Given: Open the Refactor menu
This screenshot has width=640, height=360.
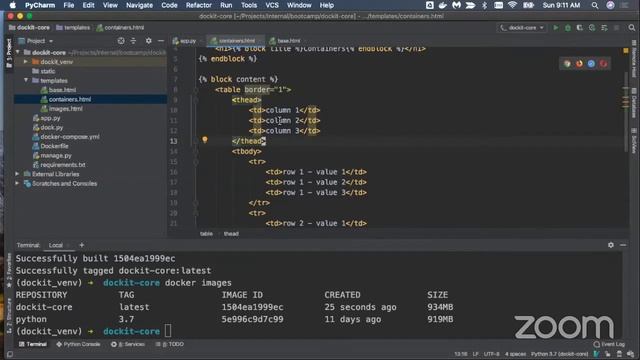Looking at the screenshot, I should [x=198, y=5].
